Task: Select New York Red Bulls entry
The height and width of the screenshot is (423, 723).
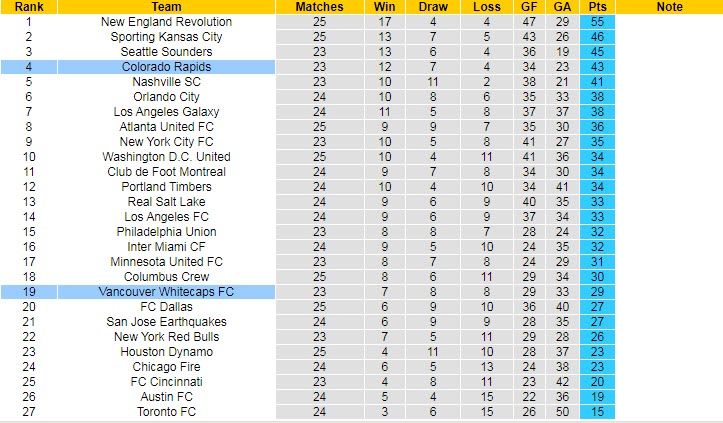Action: pos(166,337)
